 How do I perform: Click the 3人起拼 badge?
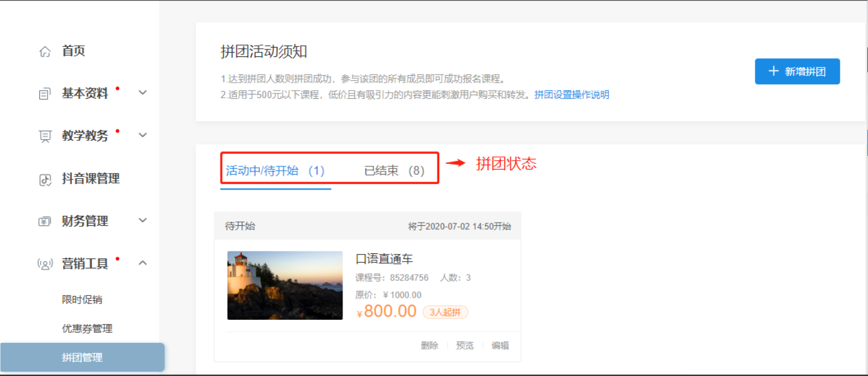point(445,312)
